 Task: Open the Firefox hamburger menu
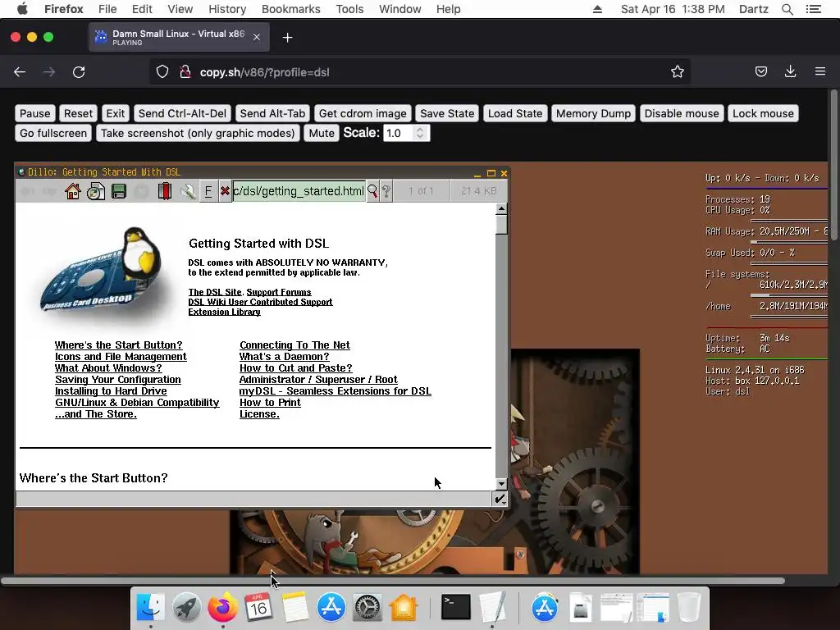coord(820,71)
